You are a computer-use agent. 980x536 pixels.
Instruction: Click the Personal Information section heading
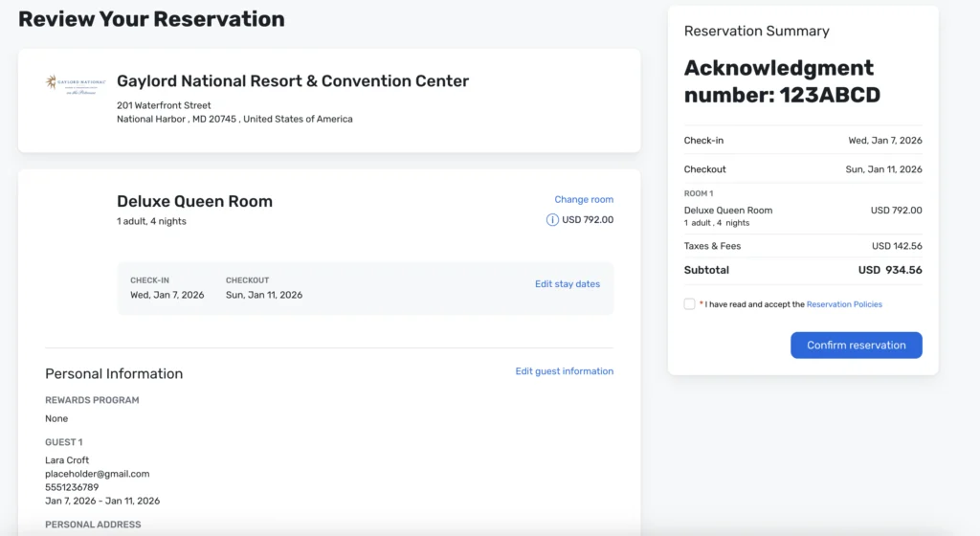click(x=114, y=373)
